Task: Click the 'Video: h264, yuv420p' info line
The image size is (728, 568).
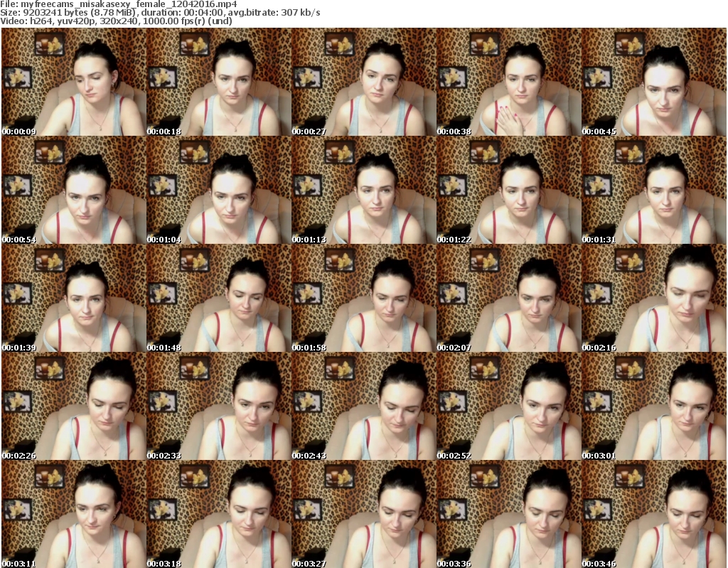Action: [116, 21]
